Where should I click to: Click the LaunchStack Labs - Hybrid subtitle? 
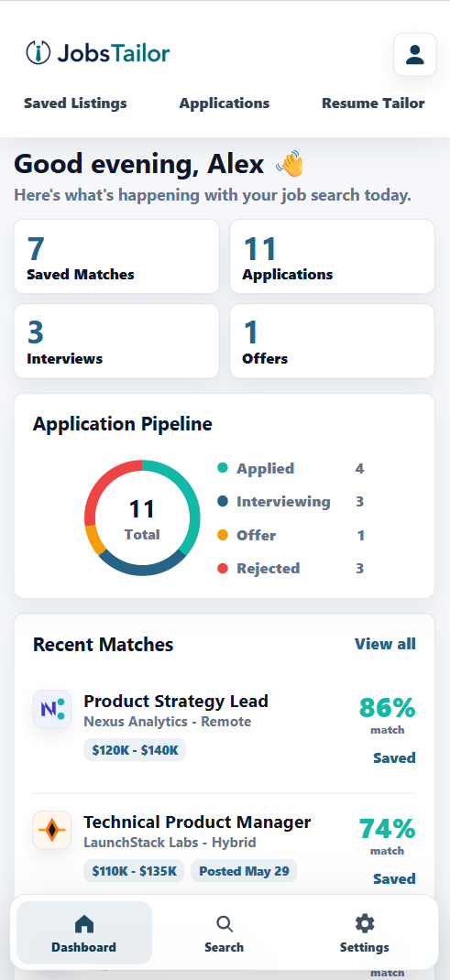[x=170, y=843]
